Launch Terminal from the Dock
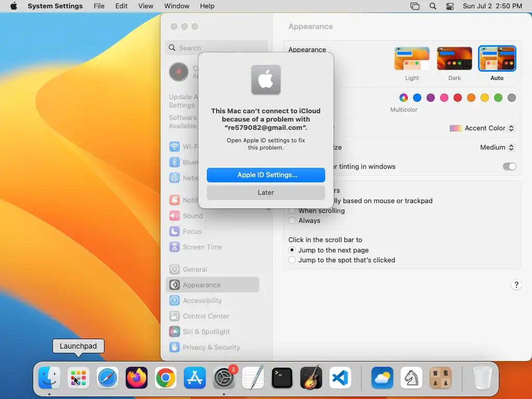Viewport: 532px width, 399px height. pyautogui.click(x=282, y=378)
